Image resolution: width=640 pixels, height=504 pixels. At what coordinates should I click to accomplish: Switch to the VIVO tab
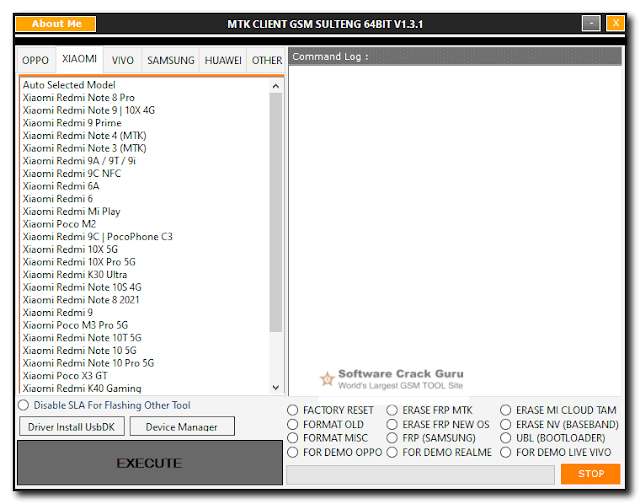[x=122, y=60]
